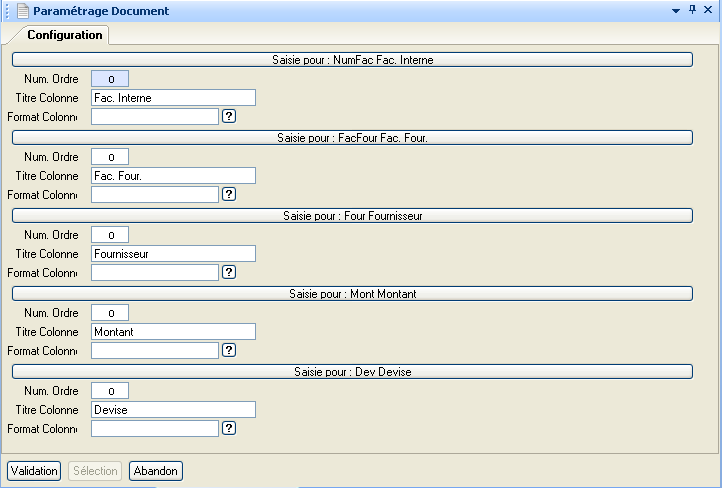The width and height of the screenshot is (722, 488).
Task: Focus Num. Ordre field for Fac. Interne
Action: [110, 78]
